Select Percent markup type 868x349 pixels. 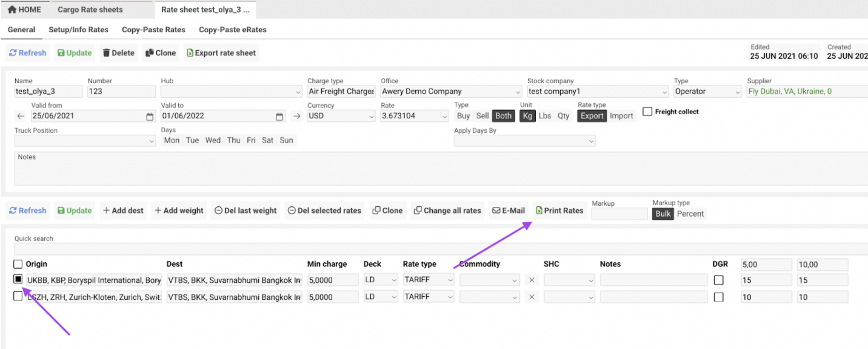(x=690, y=214)
